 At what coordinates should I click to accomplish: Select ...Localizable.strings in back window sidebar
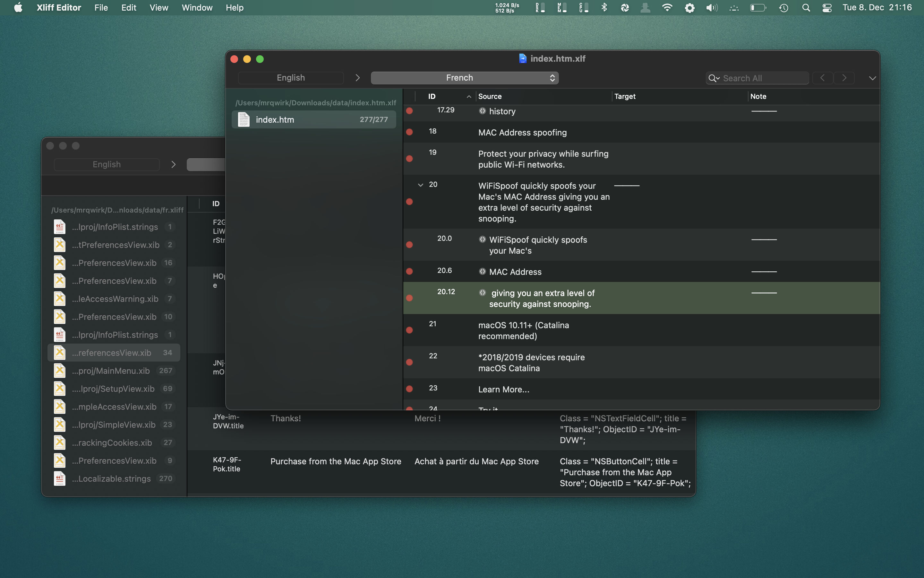[x=114, y=478]
